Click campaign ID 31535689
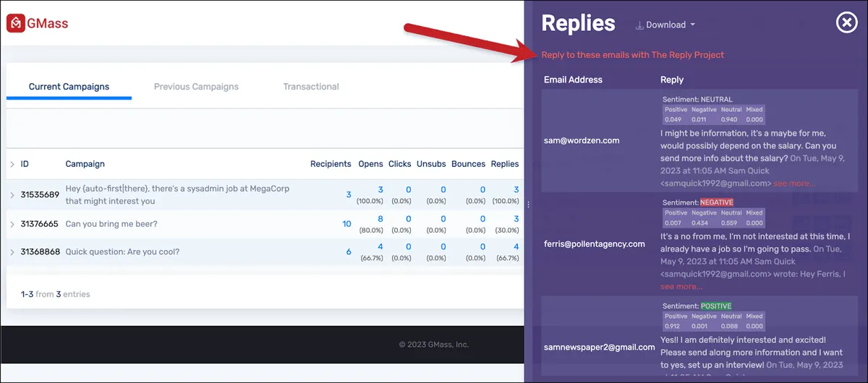 point(40,195)
